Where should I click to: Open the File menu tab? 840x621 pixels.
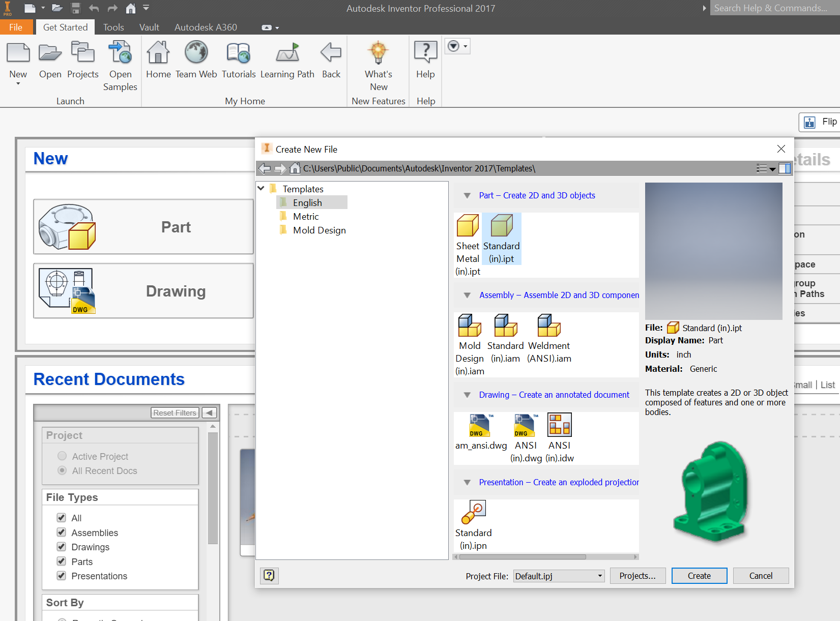click(x=16, y=27)
